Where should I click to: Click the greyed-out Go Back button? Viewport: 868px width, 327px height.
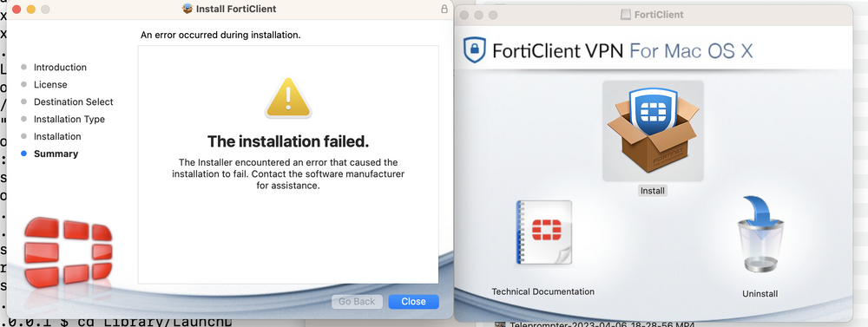tap(357, 302)
